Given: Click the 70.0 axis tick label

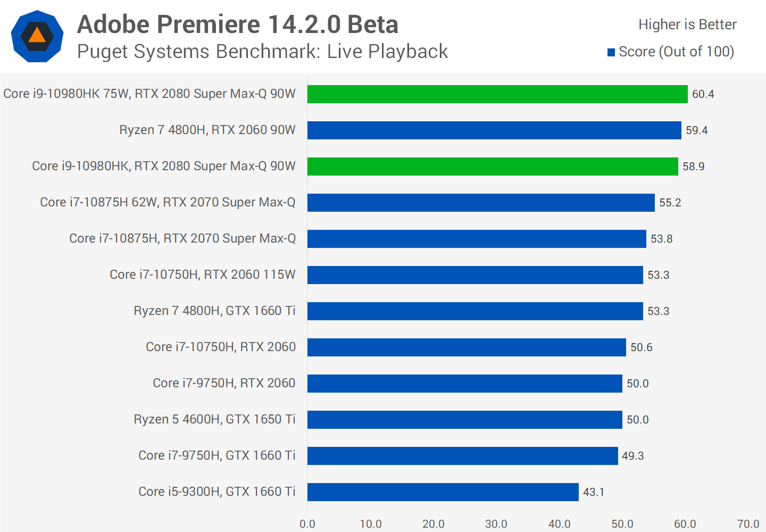Looking at the screenshot, I should click(x=748, y=523).
